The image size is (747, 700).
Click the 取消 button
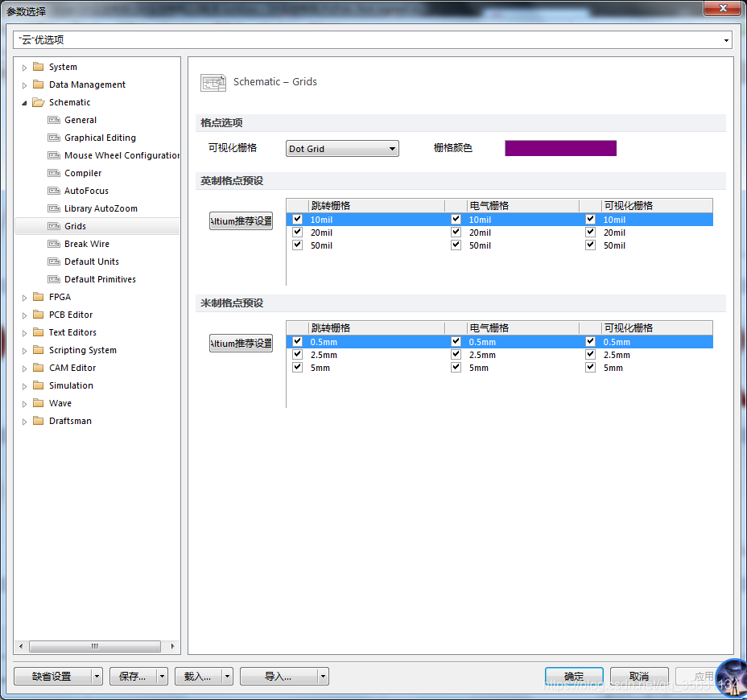pyautogui.click(x=639, y=677)
